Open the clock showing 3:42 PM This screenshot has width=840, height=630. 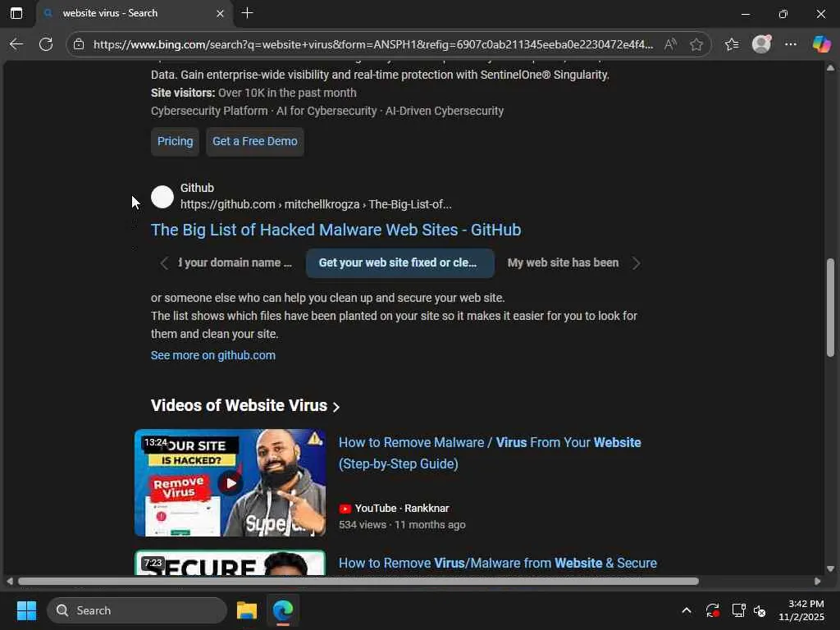pyautogui.click(x=801, y=610)
